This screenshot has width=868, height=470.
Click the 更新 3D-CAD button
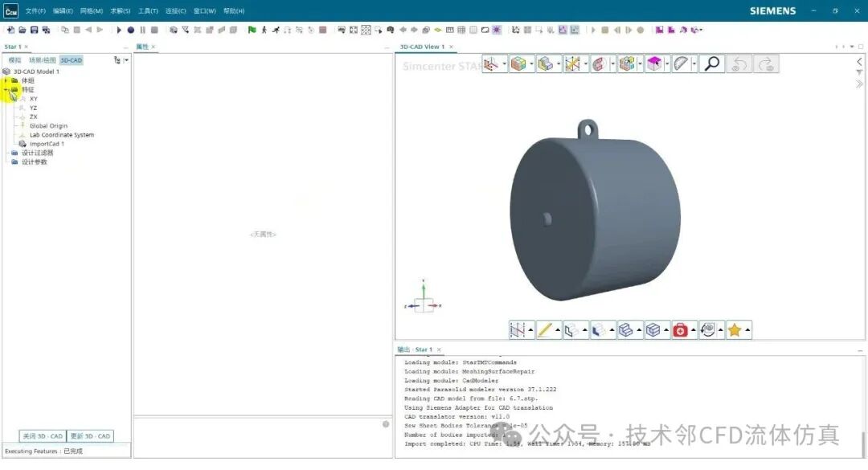[90, 436]
